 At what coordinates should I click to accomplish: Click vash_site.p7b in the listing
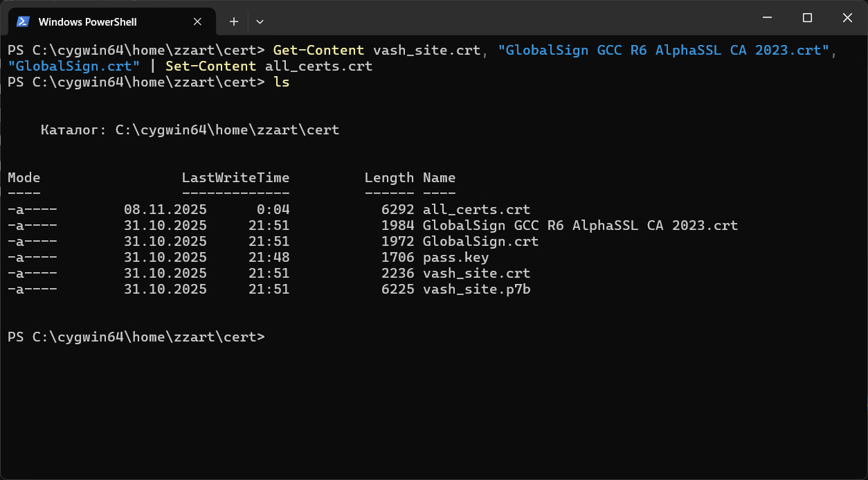tap(476, 289)
